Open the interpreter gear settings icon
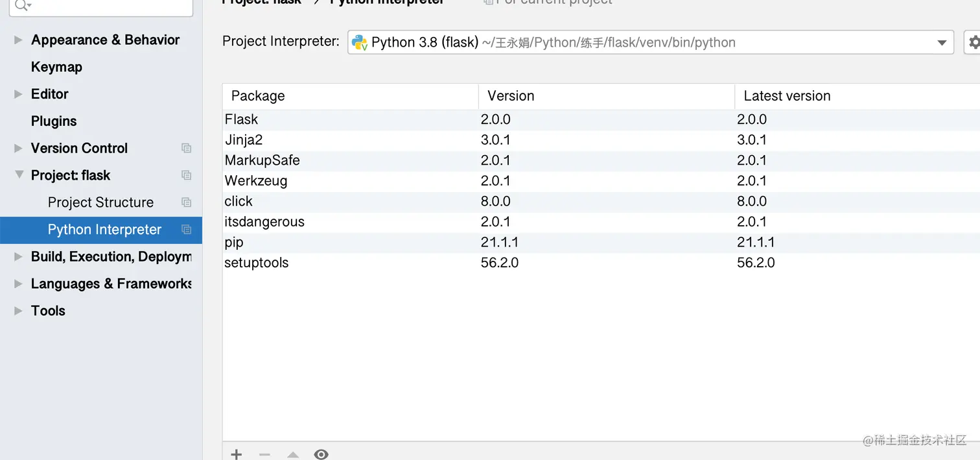 point(972,43)
